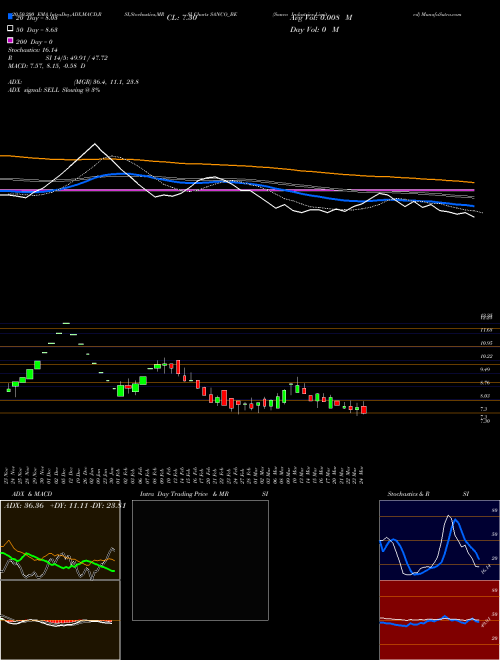Click the MACD values readout line

[47, 66]
